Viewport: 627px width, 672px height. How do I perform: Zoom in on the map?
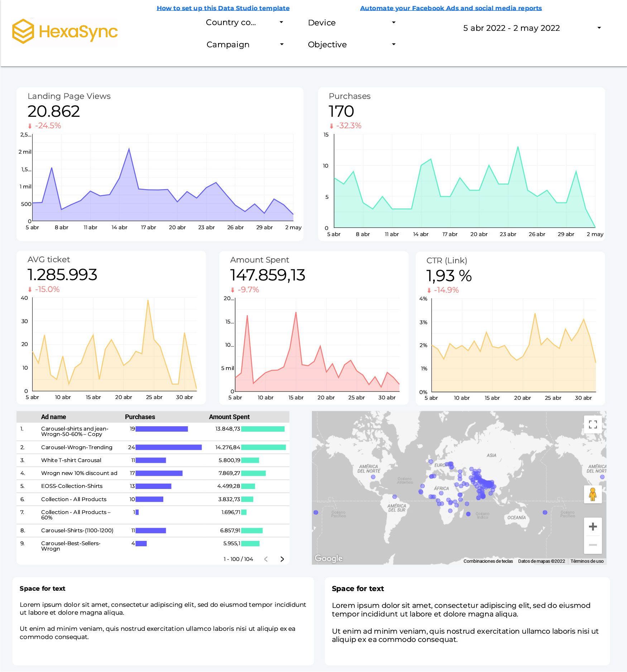[x=593, y=527]
